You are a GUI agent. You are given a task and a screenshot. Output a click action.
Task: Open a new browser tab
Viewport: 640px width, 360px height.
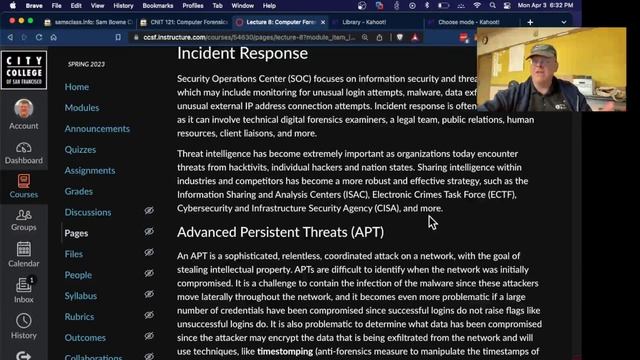(530, 22)
